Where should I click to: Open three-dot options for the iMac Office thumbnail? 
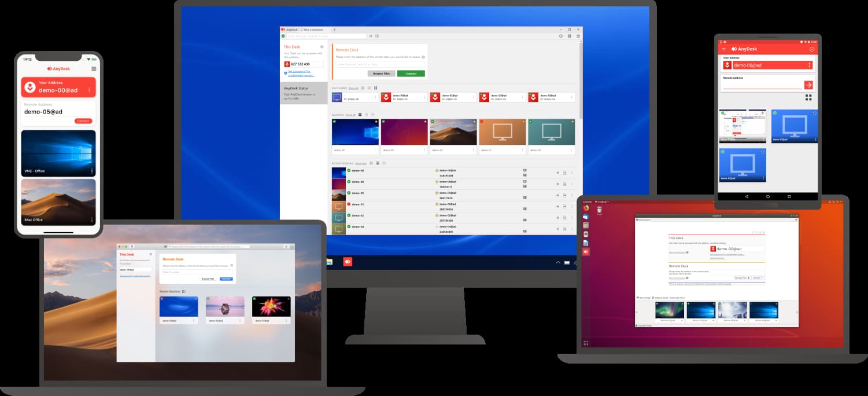click(91, 220)
